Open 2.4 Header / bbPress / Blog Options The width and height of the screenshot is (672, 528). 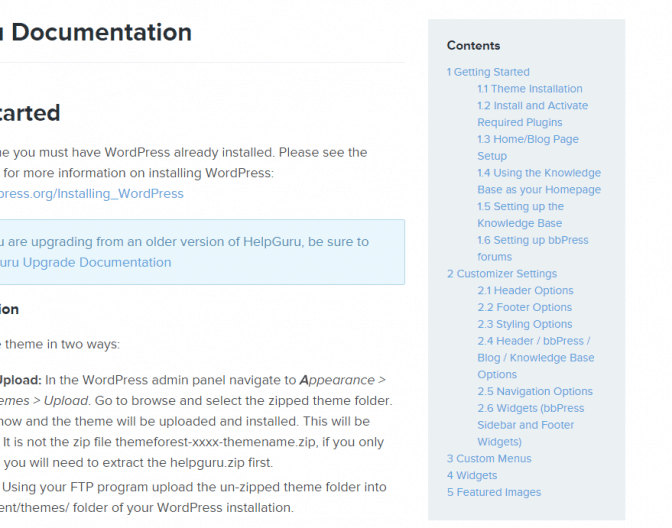point(536,358)
